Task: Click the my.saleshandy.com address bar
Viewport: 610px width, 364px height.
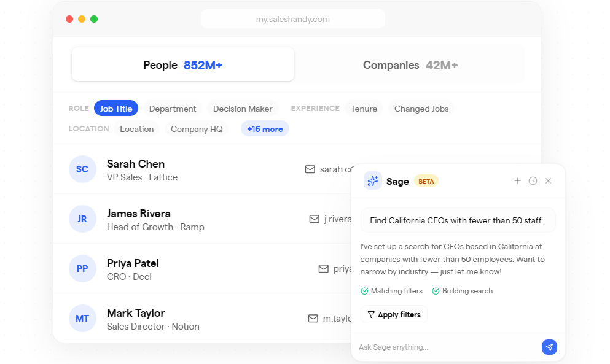Action: tap(293, 19)
